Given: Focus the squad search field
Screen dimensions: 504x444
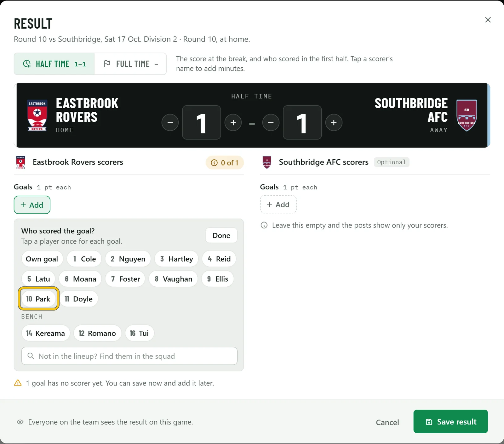Looking at the screenshot, I should coord(129,356).
